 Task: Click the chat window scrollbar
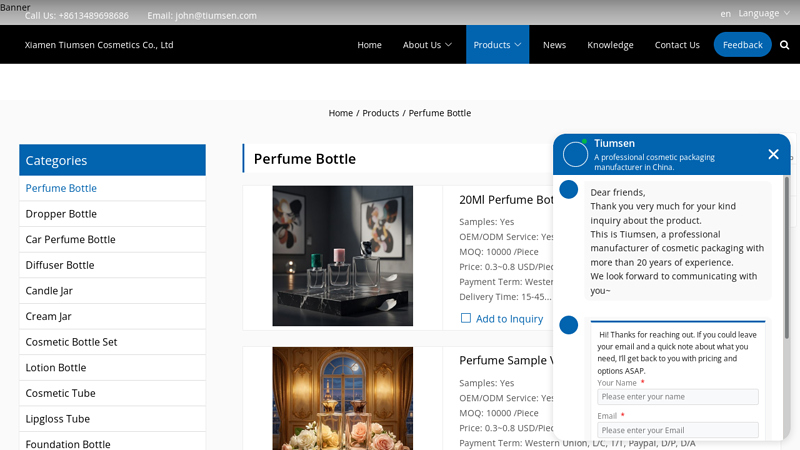tap(786, 258)
